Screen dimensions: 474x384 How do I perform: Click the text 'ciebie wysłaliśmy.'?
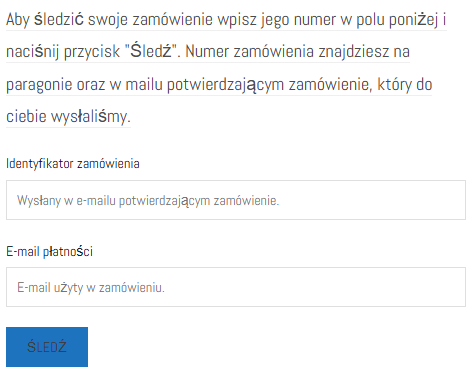68,117
